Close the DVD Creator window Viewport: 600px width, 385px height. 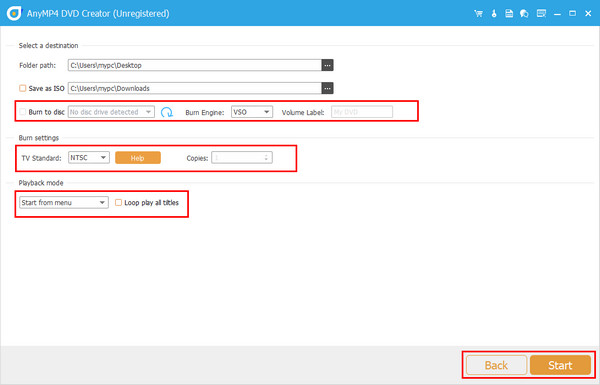tap(588, 14)
